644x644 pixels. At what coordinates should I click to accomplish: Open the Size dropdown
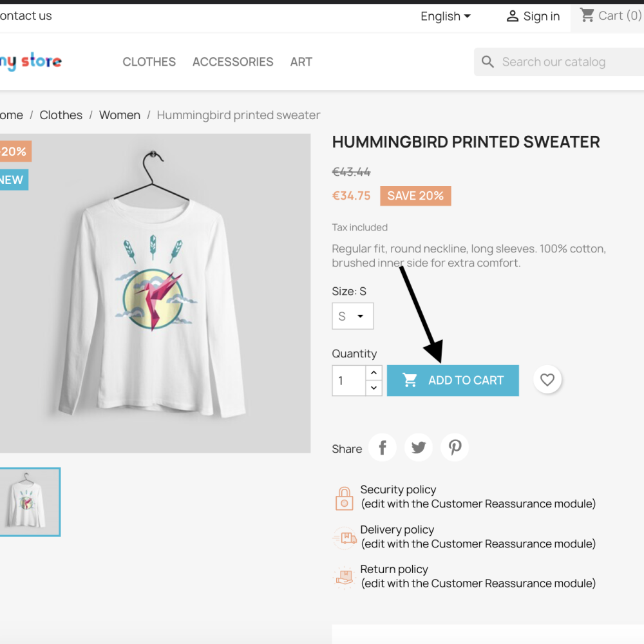[352, 316]
